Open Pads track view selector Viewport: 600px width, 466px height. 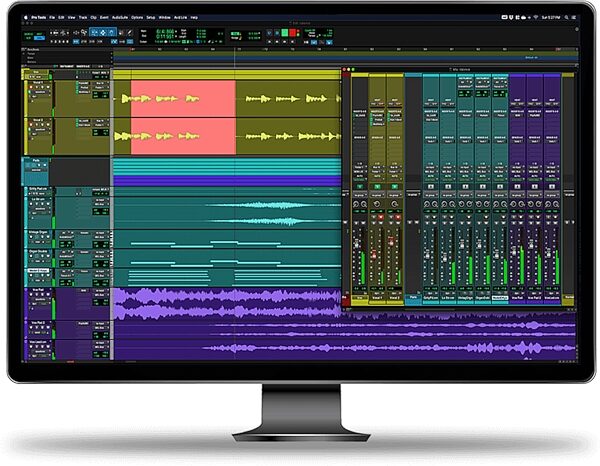point(36,170)
